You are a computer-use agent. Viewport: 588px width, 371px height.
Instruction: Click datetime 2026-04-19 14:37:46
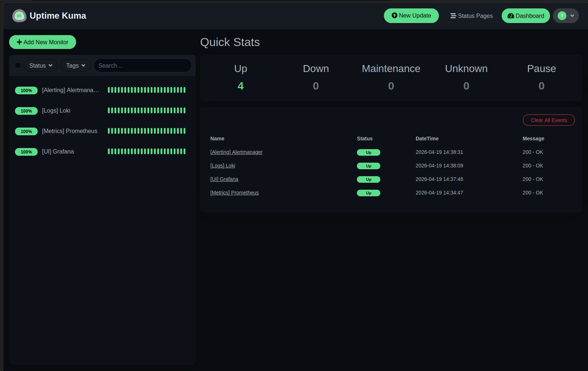tap(439, 179)
